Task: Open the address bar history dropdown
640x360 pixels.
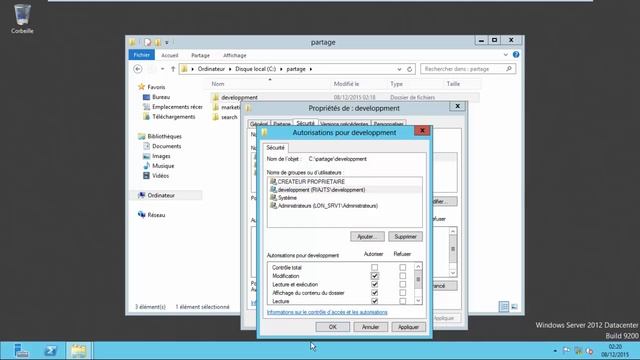Action: (x=399, y=69)
